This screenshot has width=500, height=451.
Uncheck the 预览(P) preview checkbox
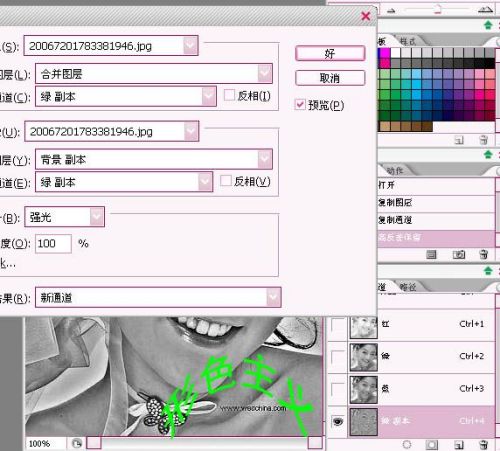(x=300, y=105)
